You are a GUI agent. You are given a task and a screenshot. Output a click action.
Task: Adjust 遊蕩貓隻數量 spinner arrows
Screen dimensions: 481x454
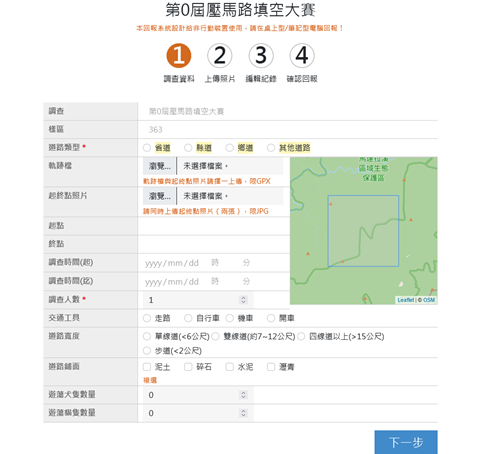pyautogui.click(x=243, y=413)
